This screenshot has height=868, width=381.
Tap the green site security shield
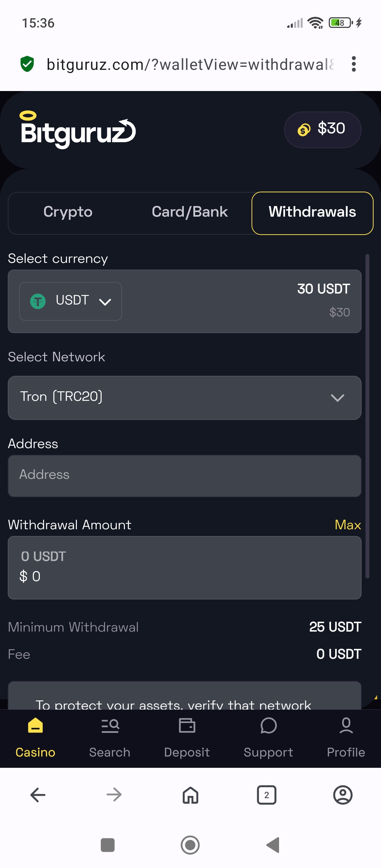(x=27, y=64)
